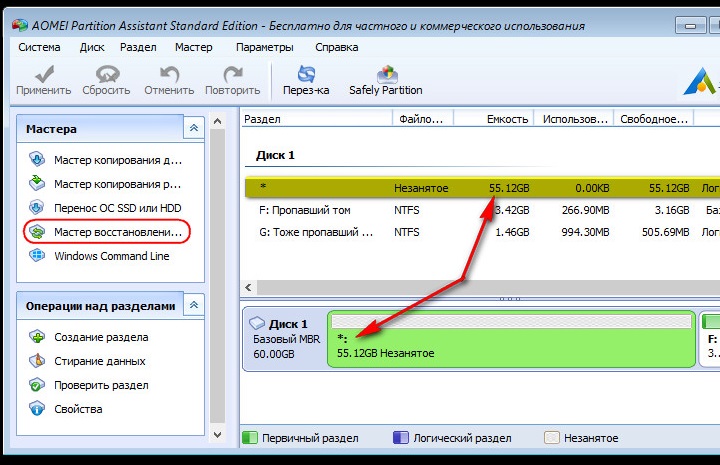
Task: Open Windows Command Line link
Action: click(112, 256)
